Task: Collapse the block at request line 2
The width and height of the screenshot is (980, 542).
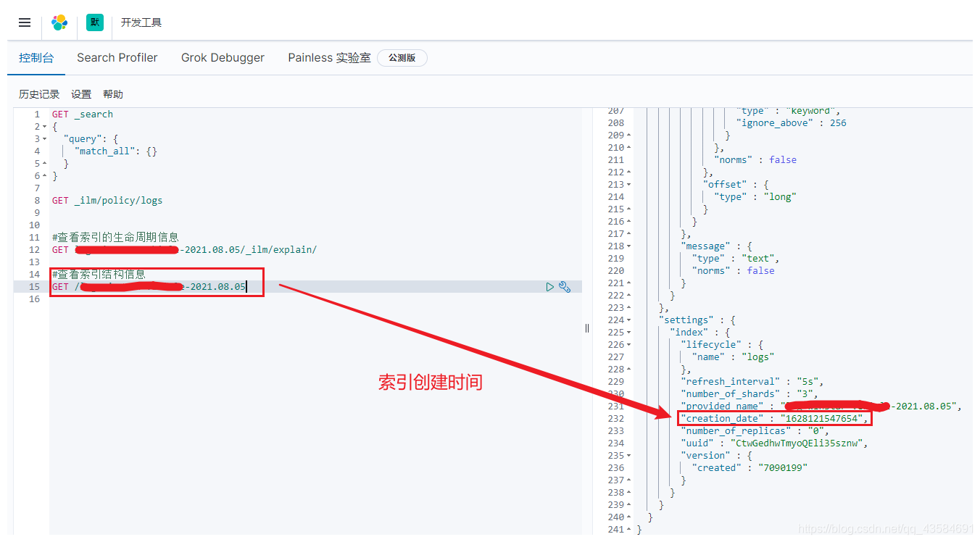Action: pyautogui.click(x=45, y=127)
